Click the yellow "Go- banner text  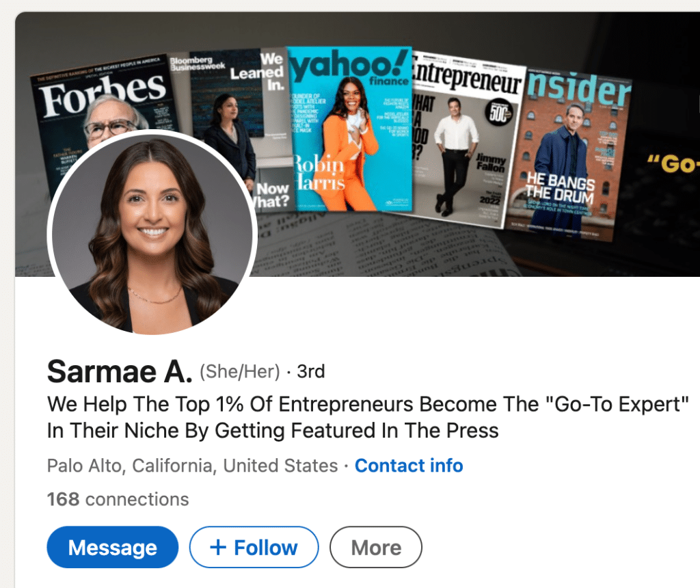coord(673,163)
